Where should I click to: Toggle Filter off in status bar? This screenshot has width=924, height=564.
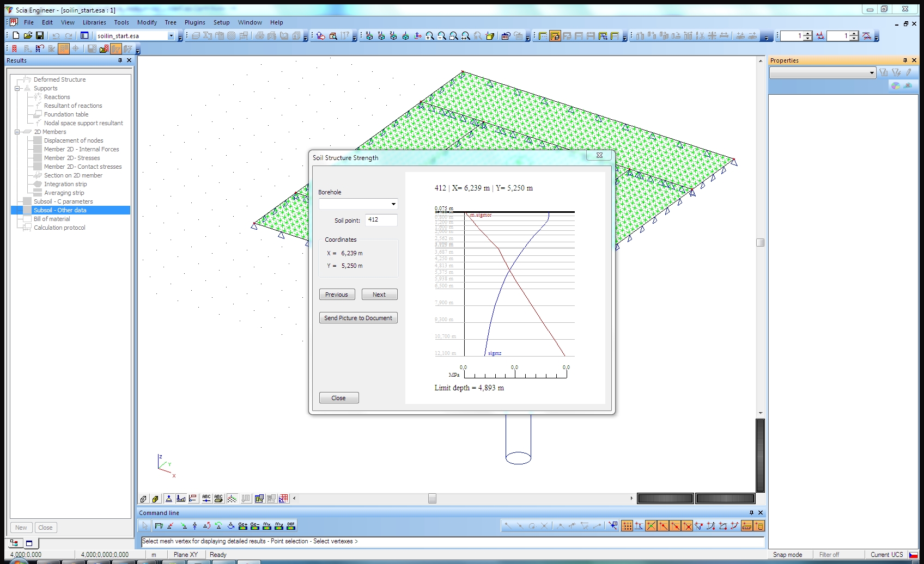click(x=829, y=554)
